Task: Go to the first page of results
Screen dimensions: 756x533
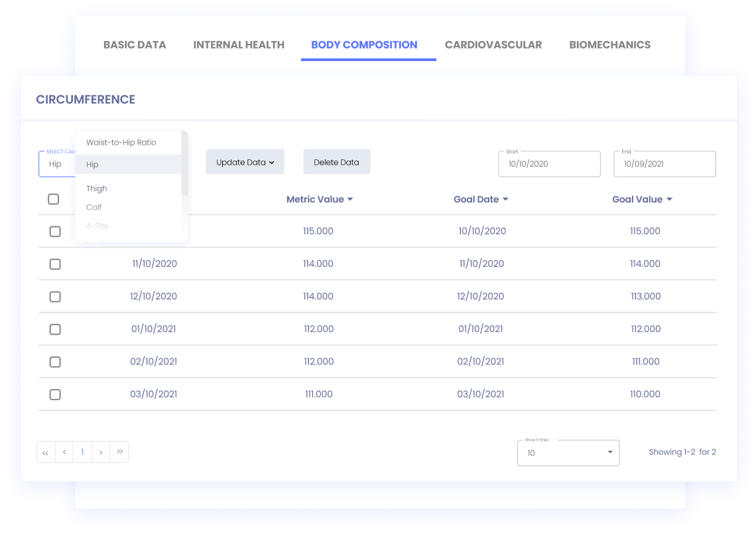Action: pos(46,453)
